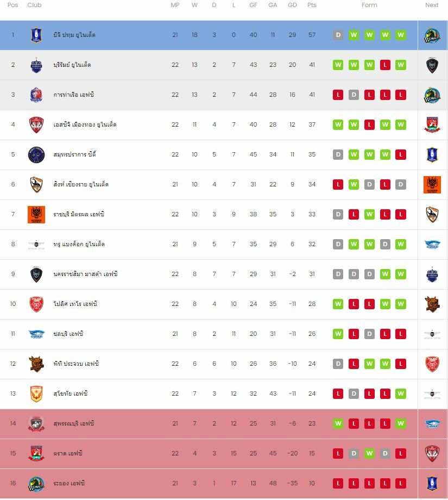Click the Pts column header
This screenshot has width=448, height=500.
[x=312, y=5]
